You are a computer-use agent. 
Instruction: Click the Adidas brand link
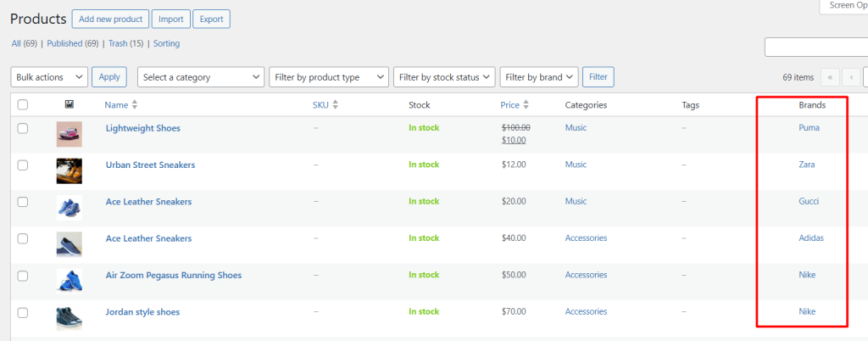[x=811, y=238]
